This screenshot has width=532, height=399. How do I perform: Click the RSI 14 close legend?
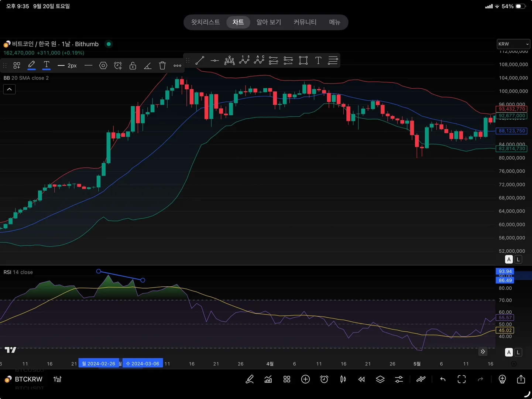point(18,272)
